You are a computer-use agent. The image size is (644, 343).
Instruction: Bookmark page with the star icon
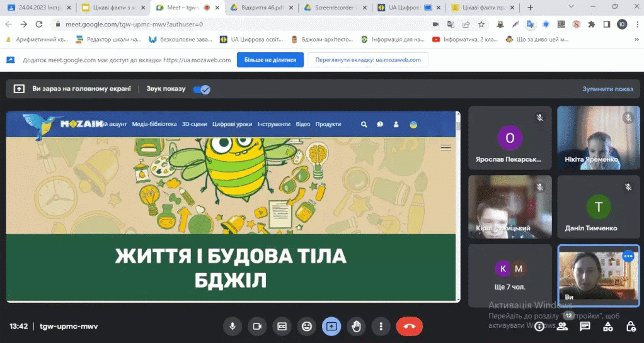point(481,25)
